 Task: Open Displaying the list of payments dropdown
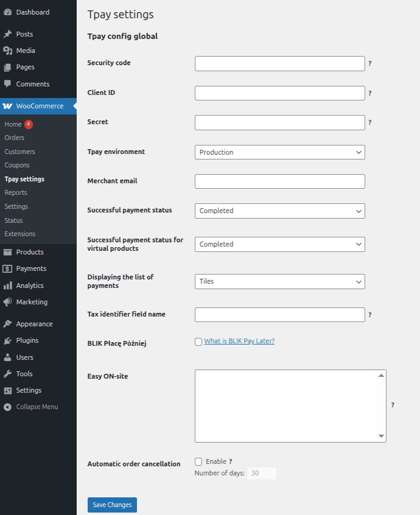point(279,281)
